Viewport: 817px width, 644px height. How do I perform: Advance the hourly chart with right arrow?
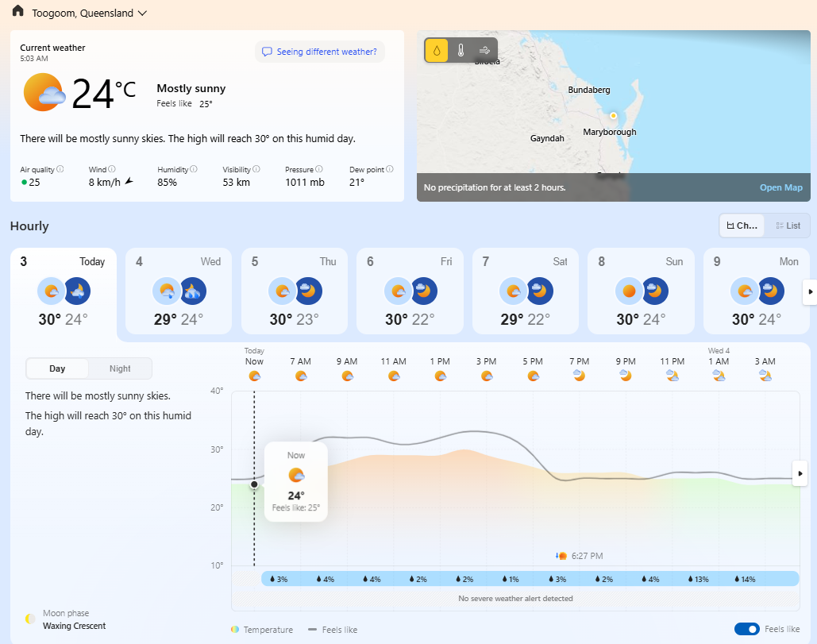(x=800, y=473)
